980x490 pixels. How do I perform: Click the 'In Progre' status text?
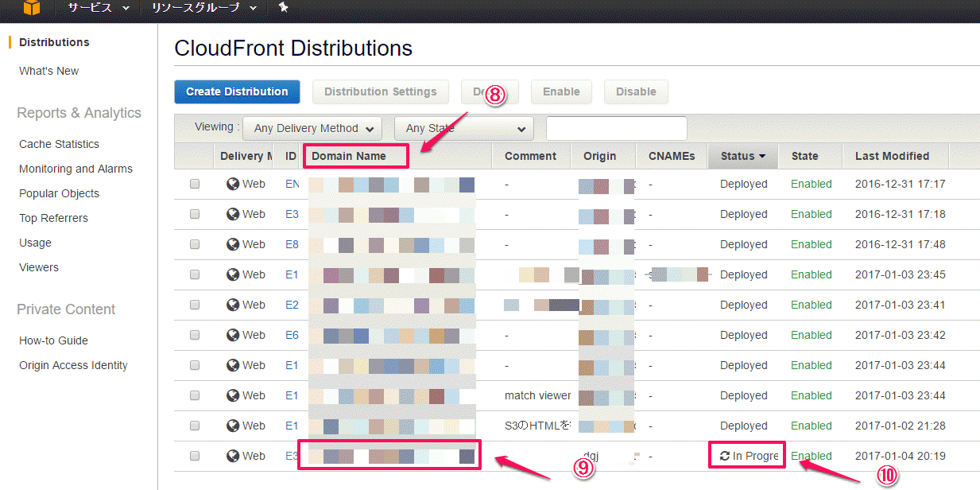(755, 456)
